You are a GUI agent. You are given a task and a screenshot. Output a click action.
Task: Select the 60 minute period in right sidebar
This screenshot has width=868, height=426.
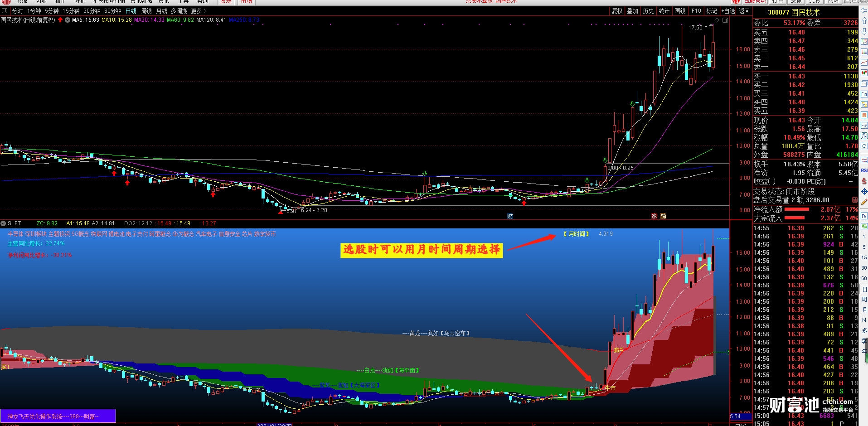864,278
